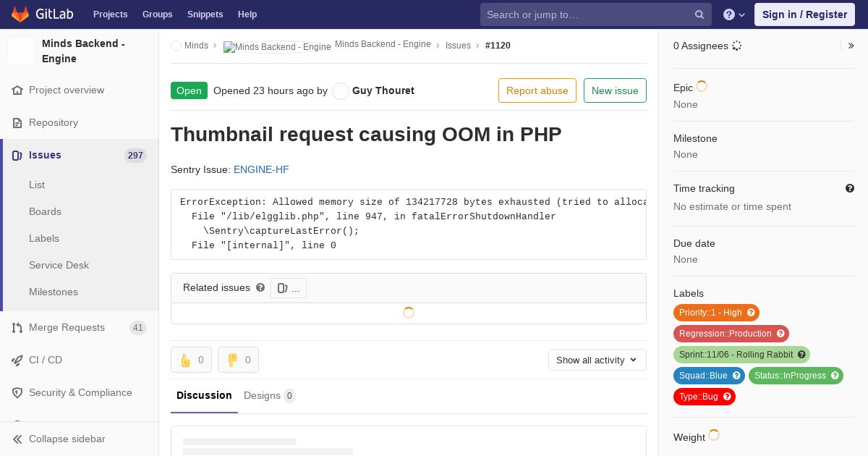Viewport: 868px width, 456px height.
Task: Switch to the Designs tab
Action: pyautogui.click(x=269, y=395)
